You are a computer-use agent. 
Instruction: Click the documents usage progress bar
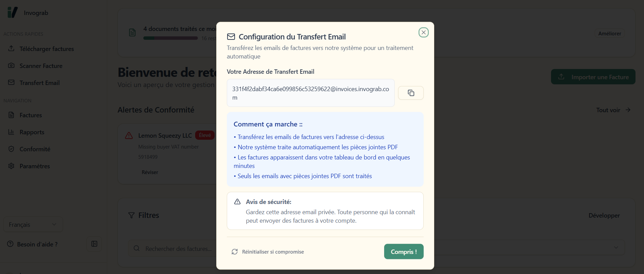coord(170,38)
